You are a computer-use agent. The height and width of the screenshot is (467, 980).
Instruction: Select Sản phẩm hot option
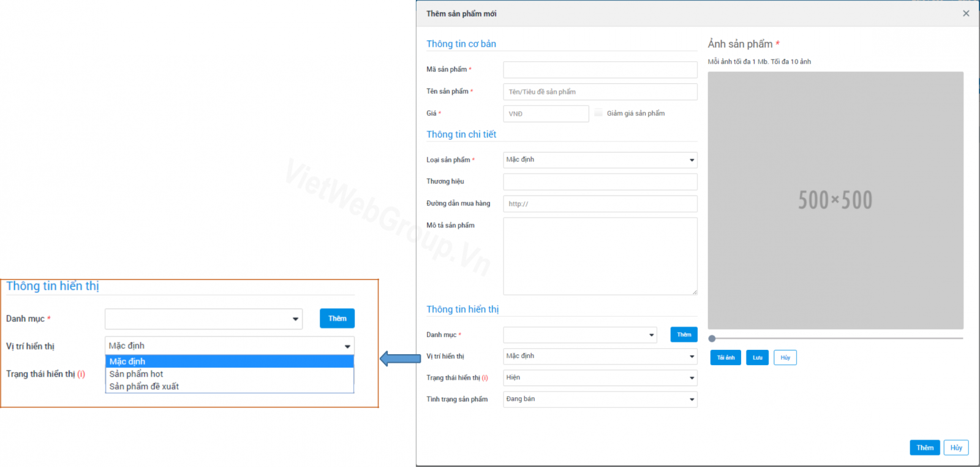click(137, 374)
